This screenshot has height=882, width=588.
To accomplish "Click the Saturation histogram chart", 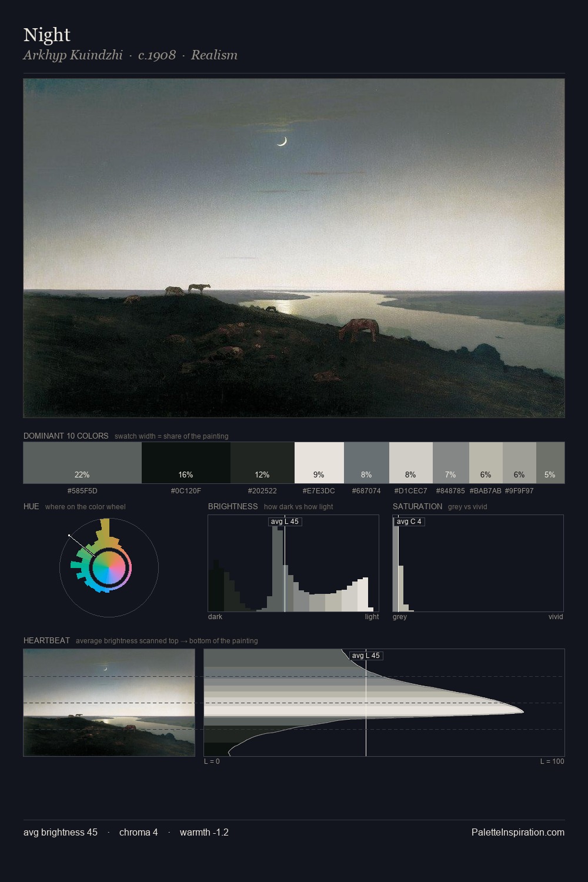I will click(478, 563).
